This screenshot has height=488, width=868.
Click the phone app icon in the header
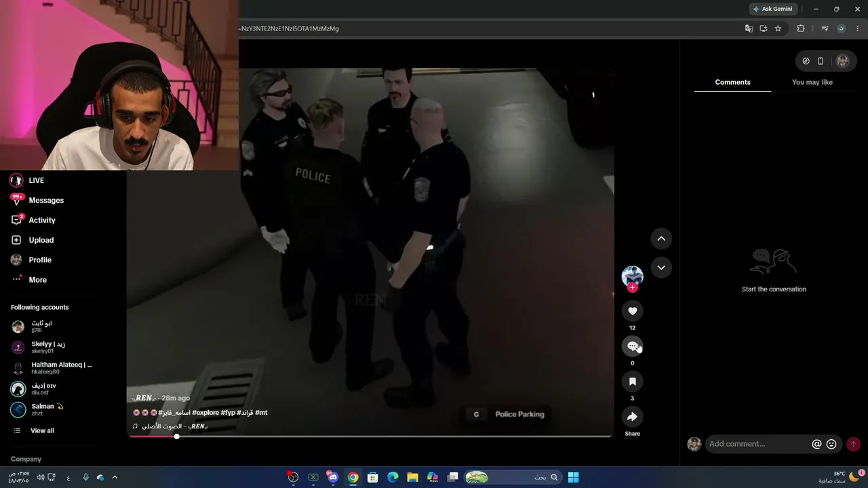820,61
